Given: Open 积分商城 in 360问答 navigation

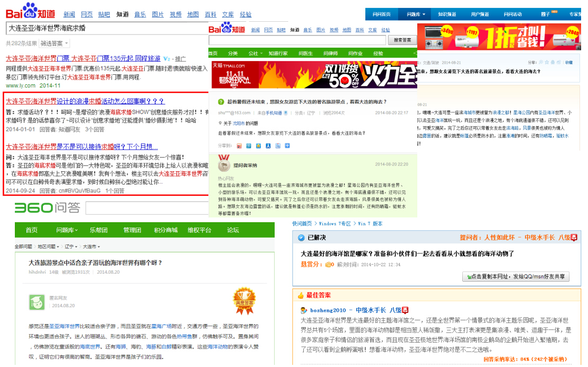Looking at the screenshot, I should click(166, 230).
